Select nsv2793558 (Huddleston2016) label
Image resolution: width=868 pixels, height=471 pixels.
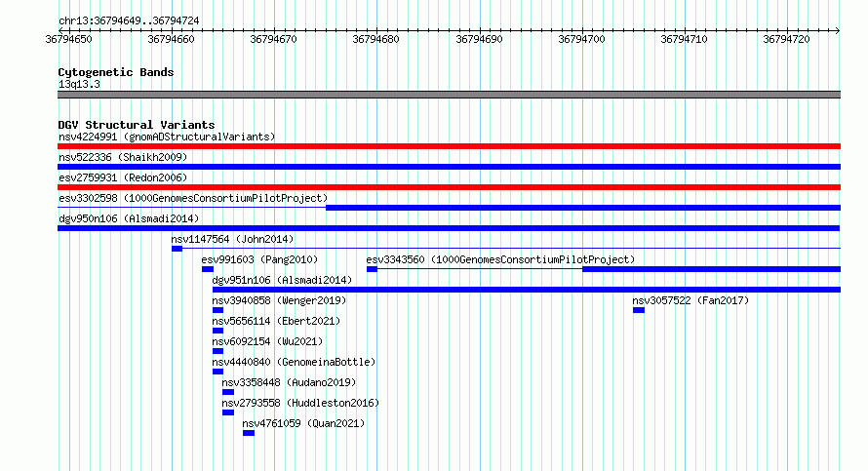tap(300, 403)
